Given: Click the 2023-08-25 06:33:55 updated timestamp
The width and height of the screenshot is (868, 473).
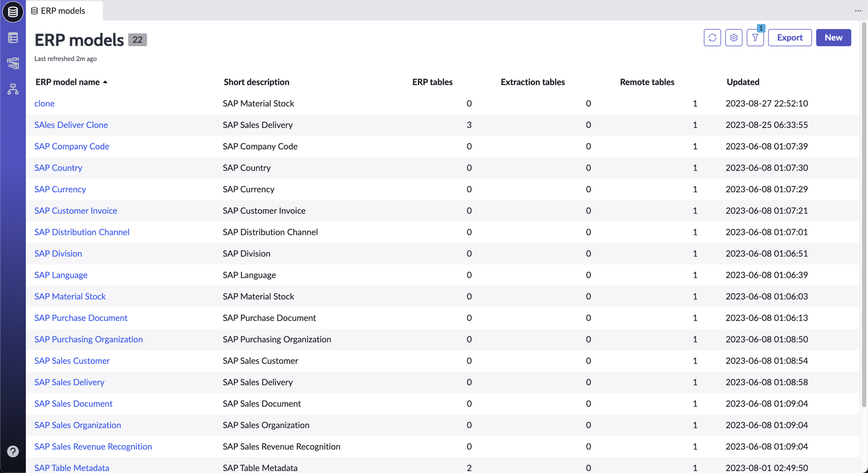Looking at the screenshot, I should tap(767, 125).
